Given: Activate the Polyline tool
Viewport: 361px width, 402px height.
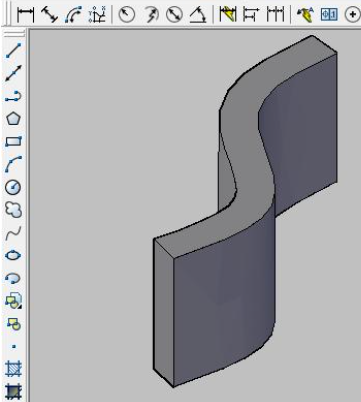Looking at the screenshot, I should pos(13,96).
